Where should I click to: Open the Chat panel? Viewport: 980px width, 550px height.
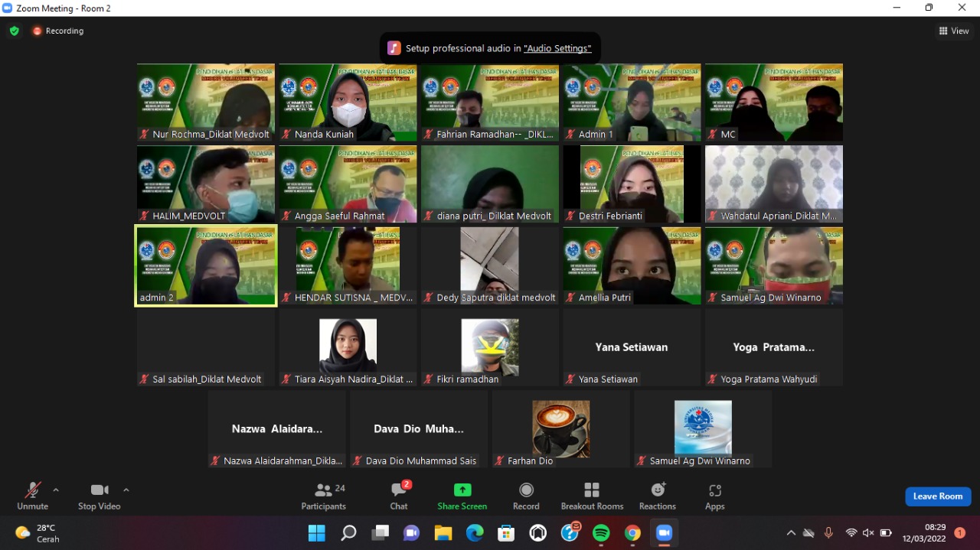tap(399, 496)
